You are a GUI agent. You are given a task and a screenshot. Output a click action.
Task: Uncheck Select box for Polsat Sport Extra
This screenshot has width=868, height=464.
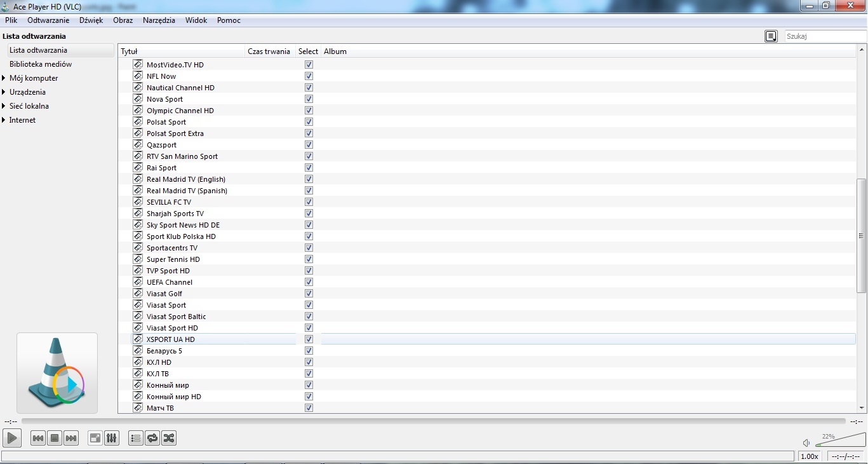pos(309,133)
